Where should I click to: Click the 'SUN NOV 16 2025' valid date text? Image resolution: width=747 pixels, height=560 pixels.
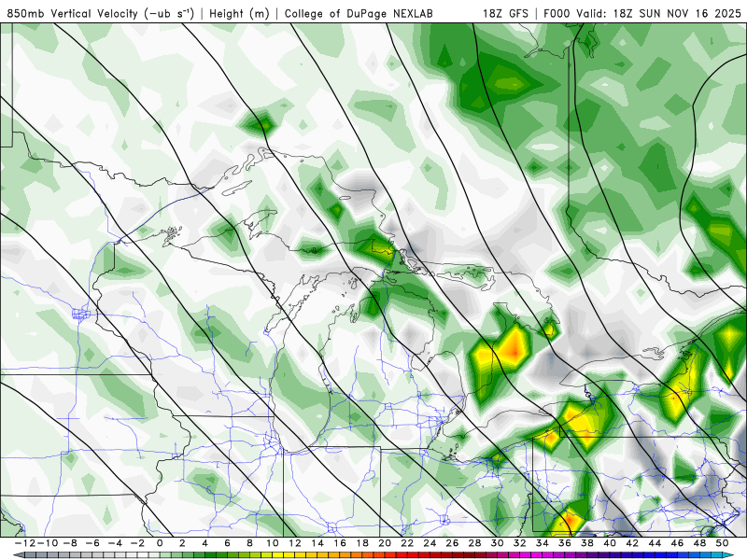click(690, 13)
